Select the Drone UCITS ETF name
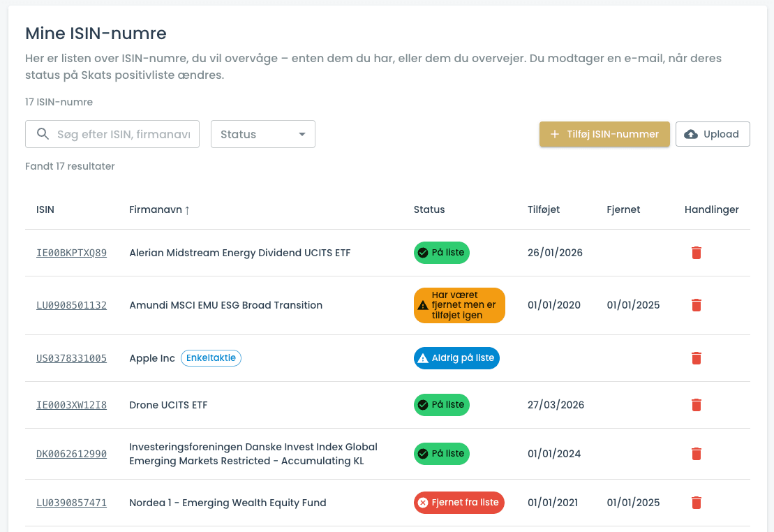This screenshot has height=532, width=774. [168, 405]
